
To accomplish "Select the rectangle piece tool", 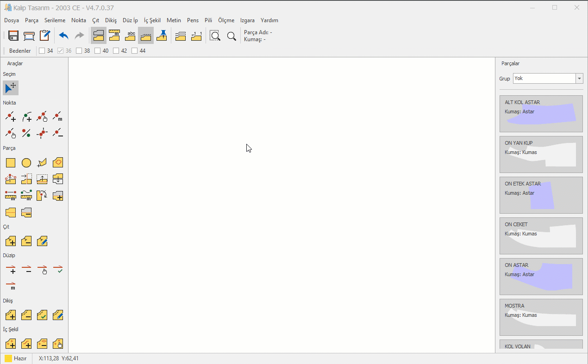I will pyautogui.click(x=11, y=163).
